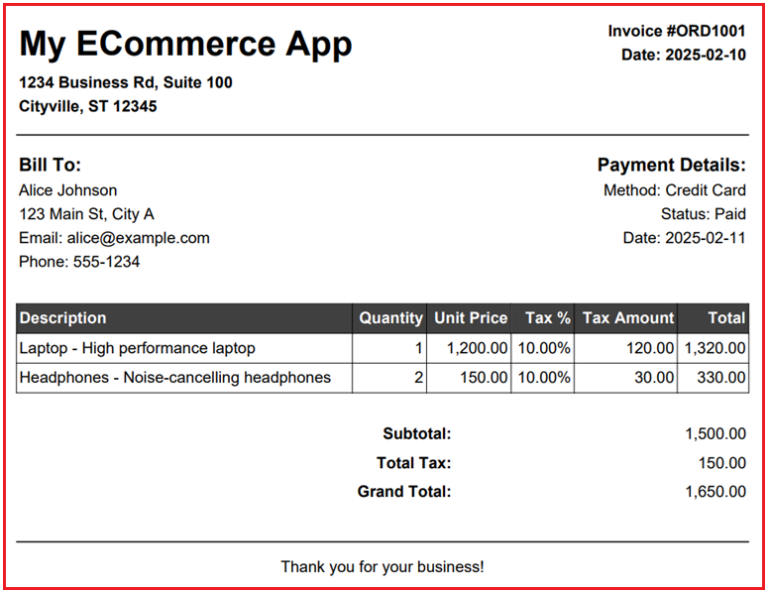Select the Laptop item description cell
Image resolution: width=768 pixels, height=592 pixels.
pyautogui.click(x=137, y=348)
